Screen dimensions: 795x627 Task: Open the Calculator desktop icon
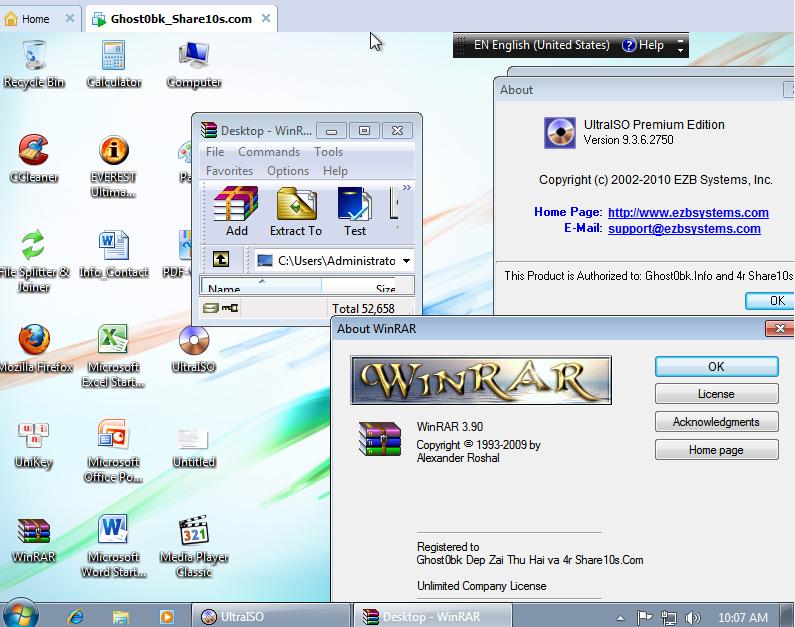point(114,63)
